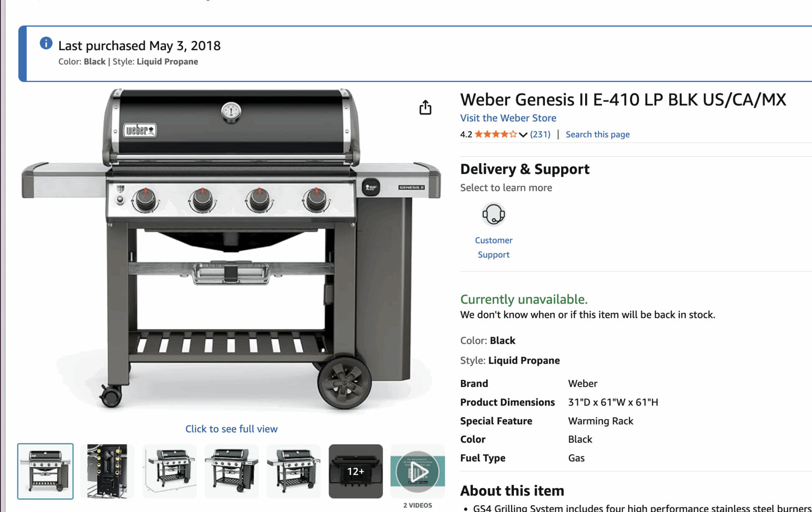
Task: Open Customer Support text link
Action: [x=494, y=247]
